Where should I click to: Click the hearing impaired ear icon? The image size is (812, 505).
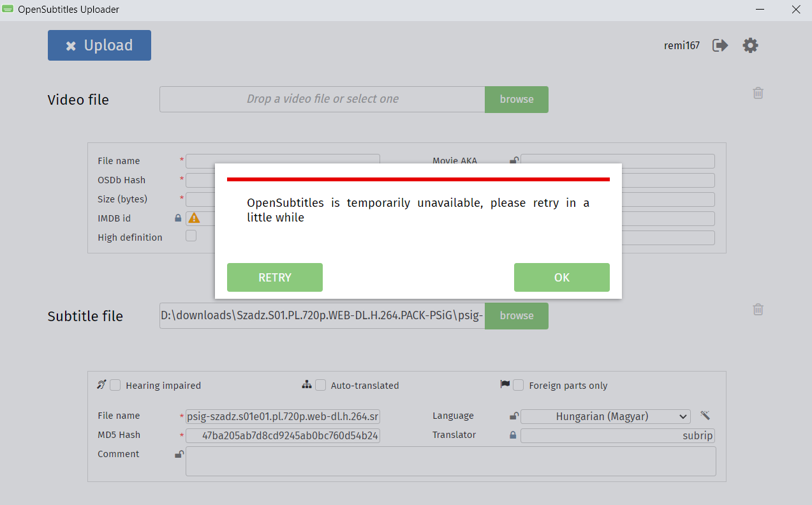(101, 384)
